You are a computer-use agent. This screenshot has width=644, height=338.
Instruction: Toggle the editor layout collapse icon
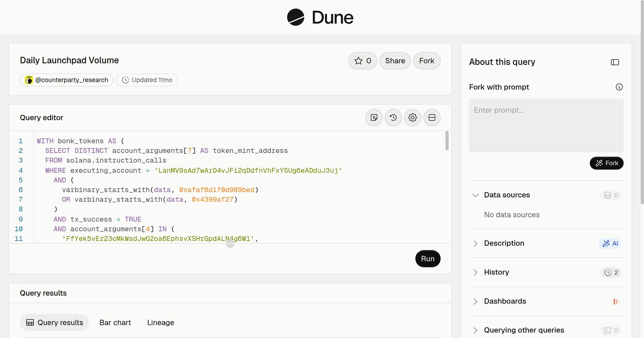click(432, 117)
